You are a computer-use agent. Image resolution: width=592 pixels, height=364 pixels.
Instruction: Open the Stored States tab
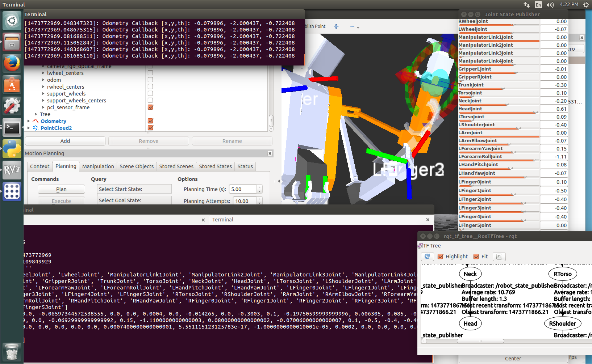click(x=215, y=166)
